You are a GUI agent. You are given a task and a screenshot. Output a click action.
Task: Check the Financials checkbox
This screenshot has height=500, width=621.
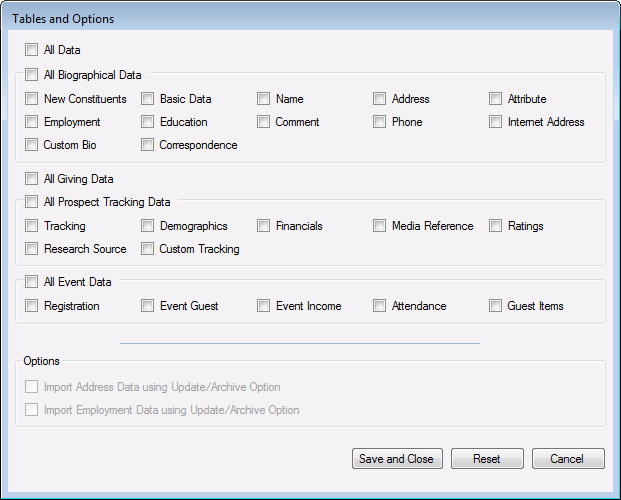pos(263,226)
